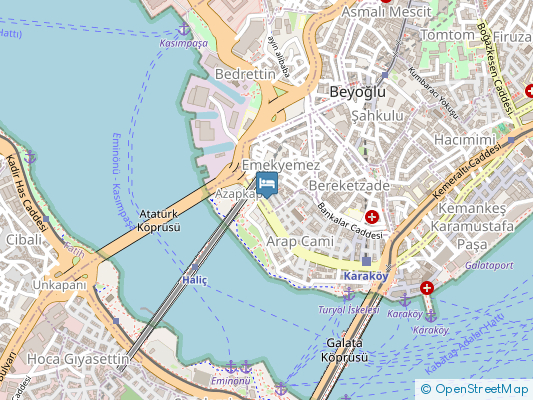
Task: Click the Kasımpaşa ferry anchor icon
Action: (184, 30)
